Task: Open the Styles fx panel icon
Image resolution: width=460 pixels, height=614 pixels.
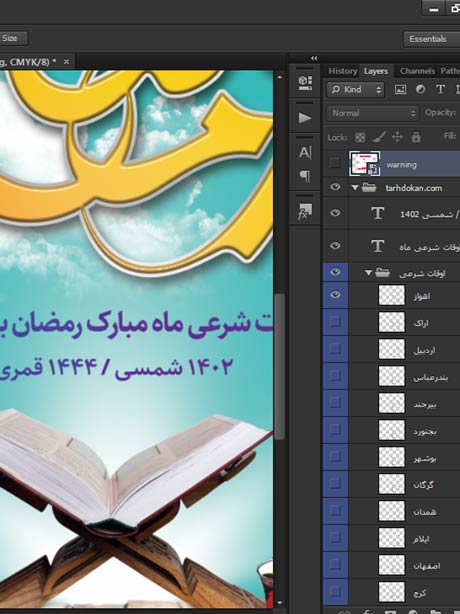Action: tap(305, 211)
